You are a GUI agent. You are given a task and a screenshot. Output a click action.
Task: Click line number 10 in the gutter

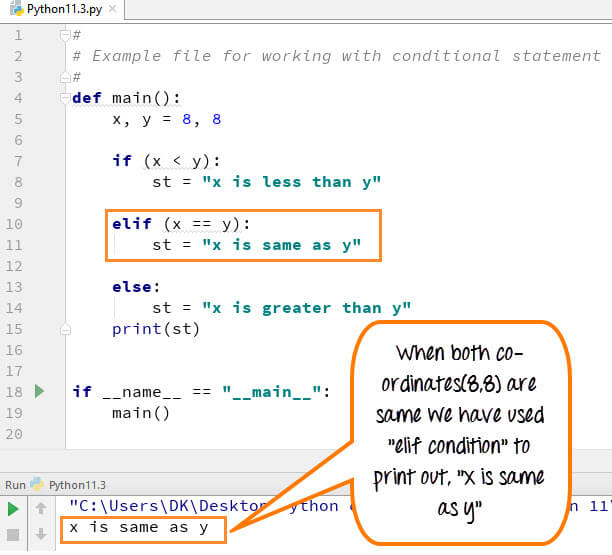tap(15, 224)
